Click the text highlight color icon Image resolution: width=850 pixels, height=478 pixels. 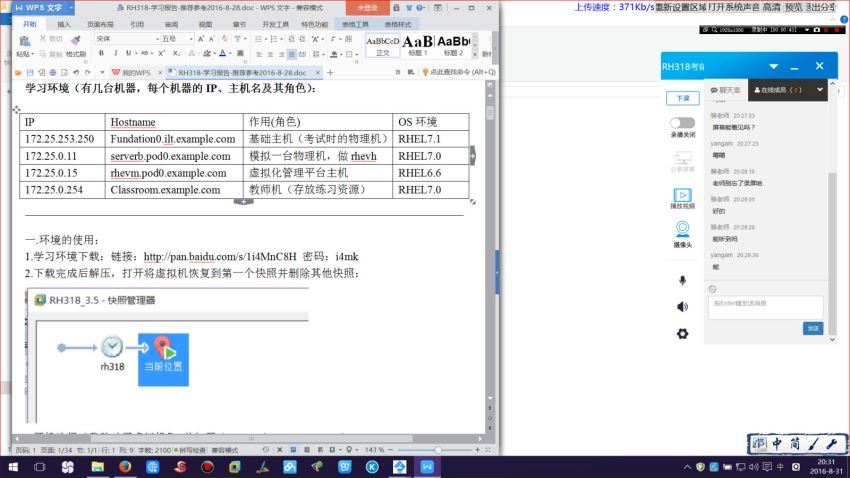207,53
